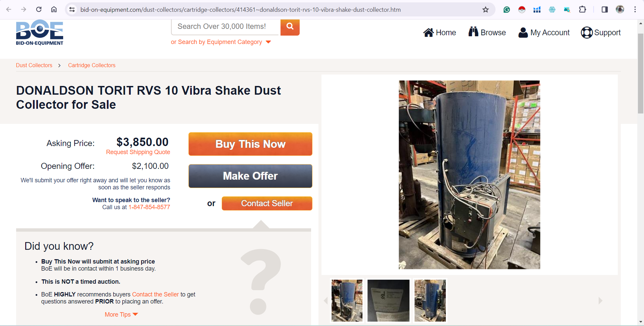Image resolution: width=644 pixels, height=326 pixels.
Task: Toggle the browser side panel icon
Action: click(x=604, y=9)
